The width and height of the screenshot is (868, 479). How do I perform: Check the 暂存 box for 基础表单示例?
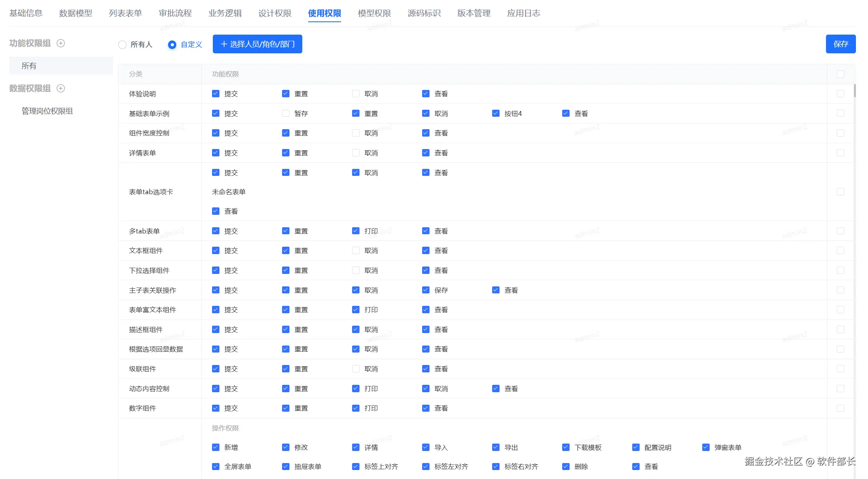tap(286, 113)
